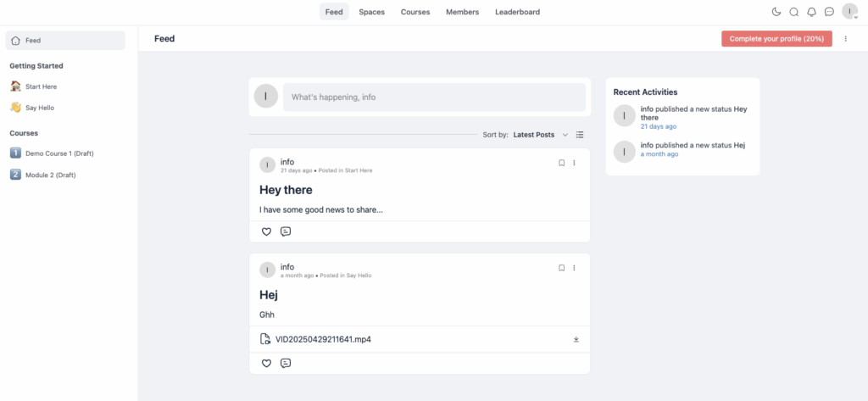
Task: Open the three-dot menu on the "Hej" post
Action: tap(574, 268)
